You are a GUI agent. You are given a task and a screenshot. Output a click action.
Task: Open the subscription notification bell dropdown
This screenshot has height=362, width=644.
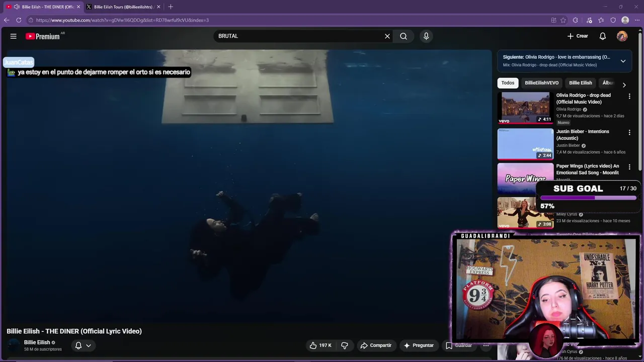click(x=83, y=345)
